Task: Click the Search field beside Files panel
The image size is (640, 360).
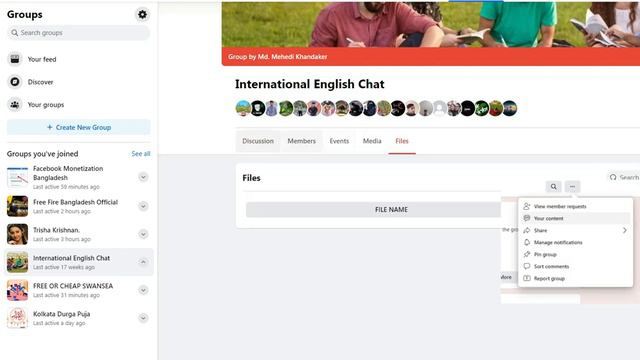Action: click(623, 177)
